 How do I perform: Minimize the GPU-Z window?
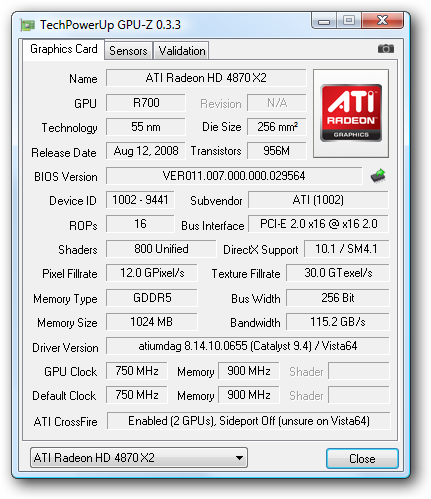click(x=324, y=21)
